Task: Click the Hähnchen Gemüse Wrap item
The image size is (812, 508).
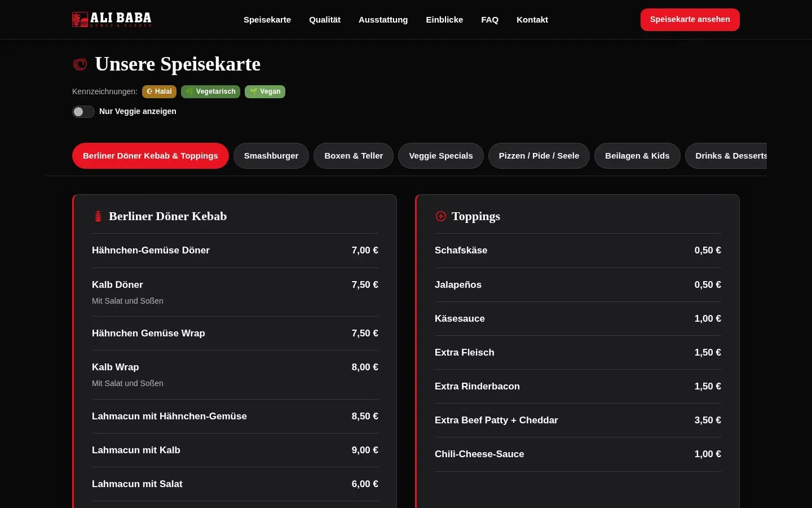Action: pyautogui.click(x=235, y=334)
